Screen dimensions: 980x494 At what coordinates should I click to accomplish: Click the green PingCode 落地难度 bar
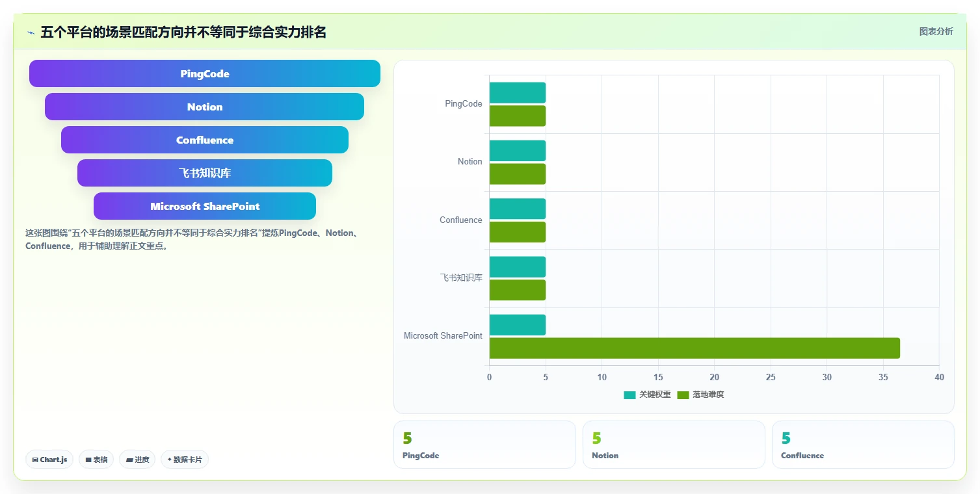coord(518,116)
